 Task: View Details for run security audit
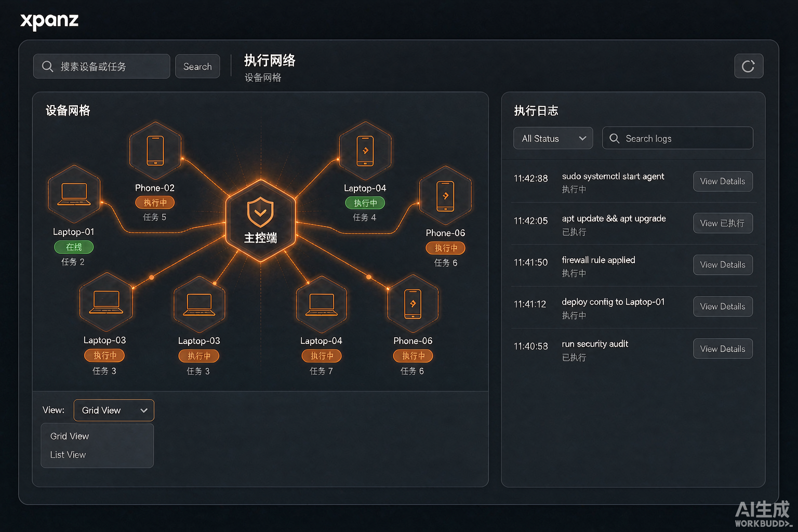point(723,349)
